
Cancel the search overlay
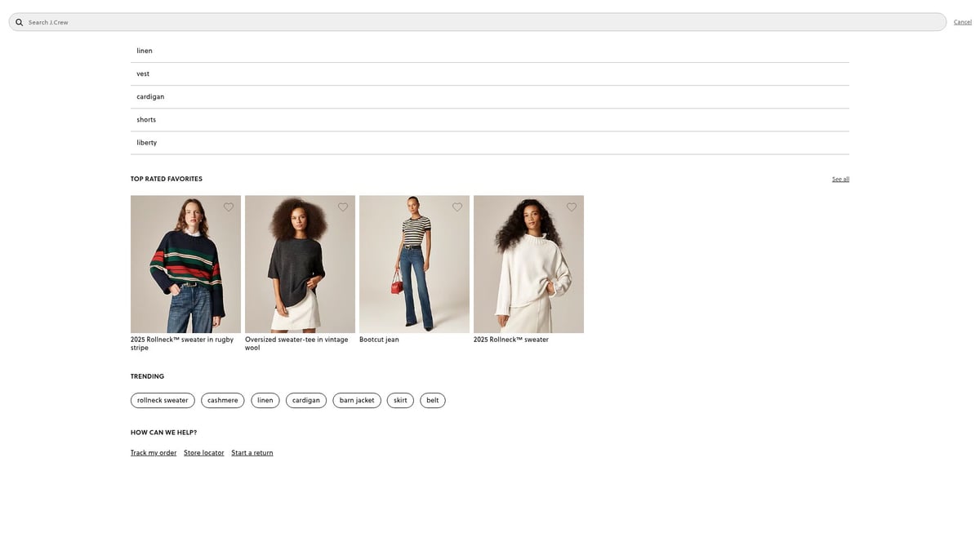[x=962, y=22]
